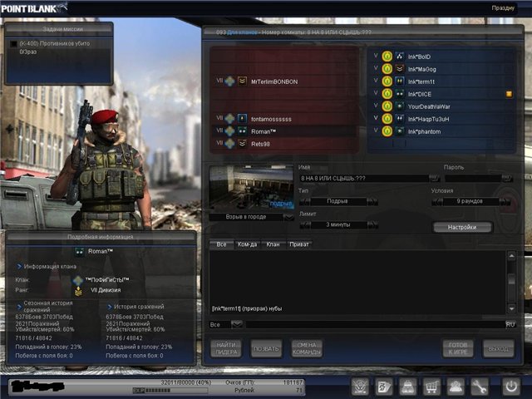Viewport: 532px width, 399px height.
Task: Switch to the Приват chat tab
Action: click(x=299, y=244)
